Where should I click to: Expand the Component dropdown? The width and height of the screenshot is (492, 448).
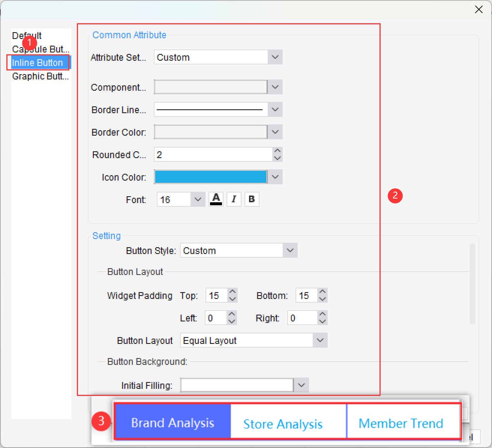(x=275, y=87)
